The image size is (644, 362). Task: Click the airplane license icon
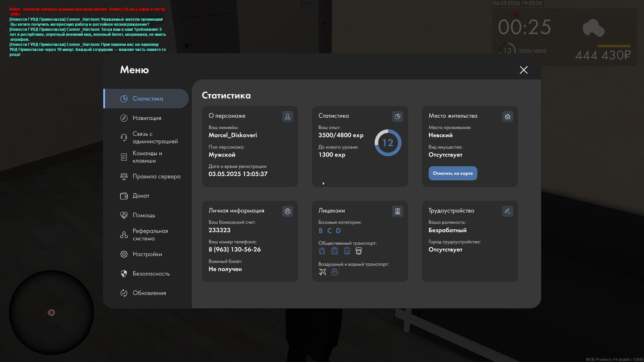322,272
